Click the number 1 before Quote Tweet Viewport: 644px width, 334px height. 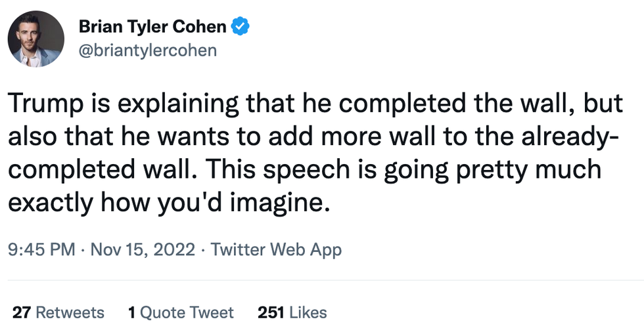click(132, 312)
